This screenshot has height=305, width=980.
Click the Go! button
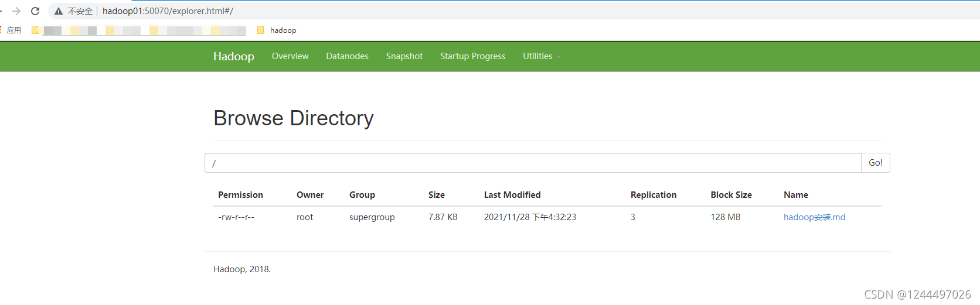point(876,163)
